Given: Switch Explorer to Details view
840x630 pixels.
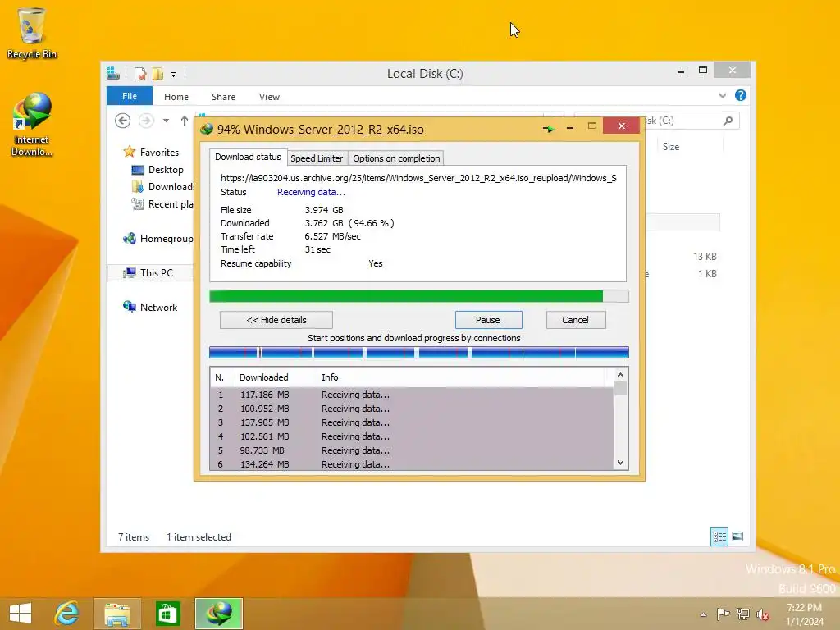Looking at the screenshot, I should click(719, 536).
